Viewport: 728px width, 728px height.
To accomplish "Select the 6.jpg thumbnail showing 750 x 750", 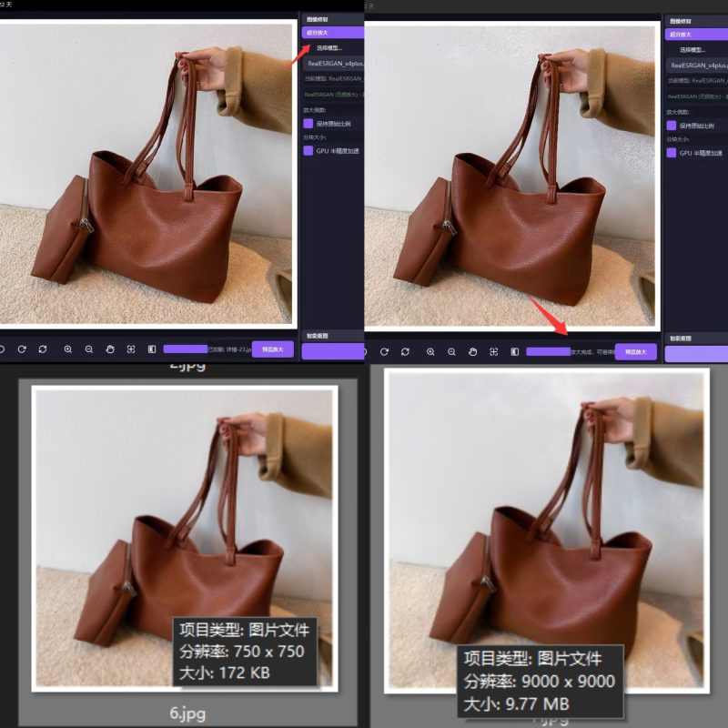I will 185,539.
